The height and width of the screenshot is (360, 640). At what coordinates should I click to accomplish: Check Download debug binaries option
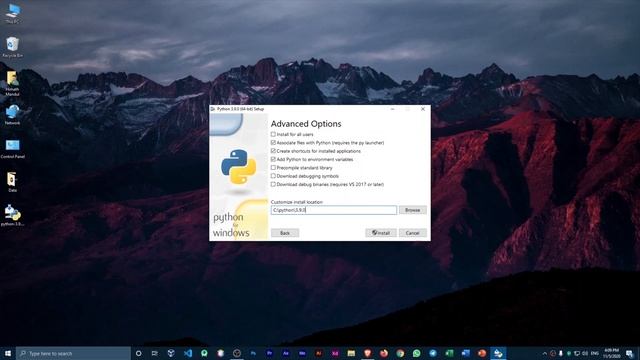273,184
